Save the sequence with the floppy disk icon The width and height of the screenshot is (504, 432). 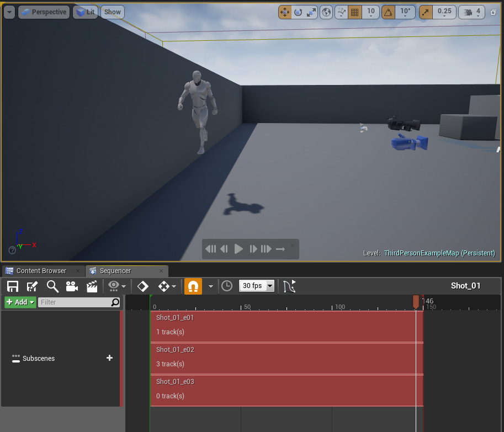(x=13, y=286)
